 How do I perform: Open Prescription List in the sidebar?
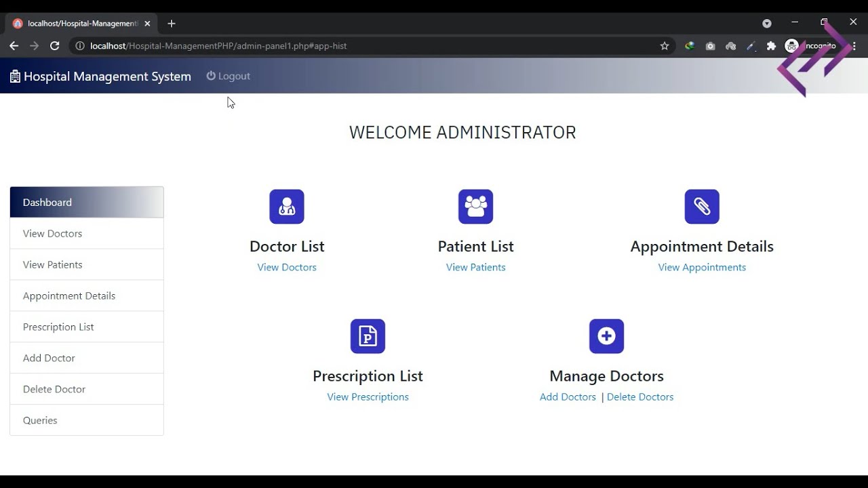click(87, 327)
